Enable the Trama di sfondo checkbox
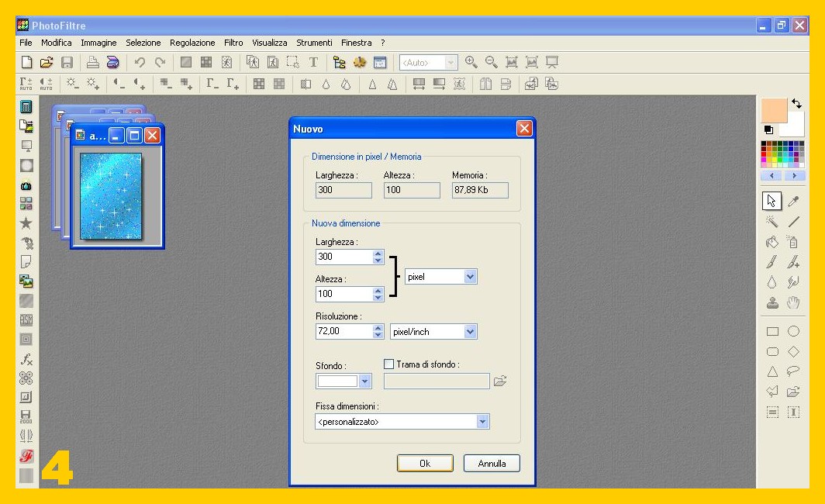825x504 pixels. coord(389,364)
